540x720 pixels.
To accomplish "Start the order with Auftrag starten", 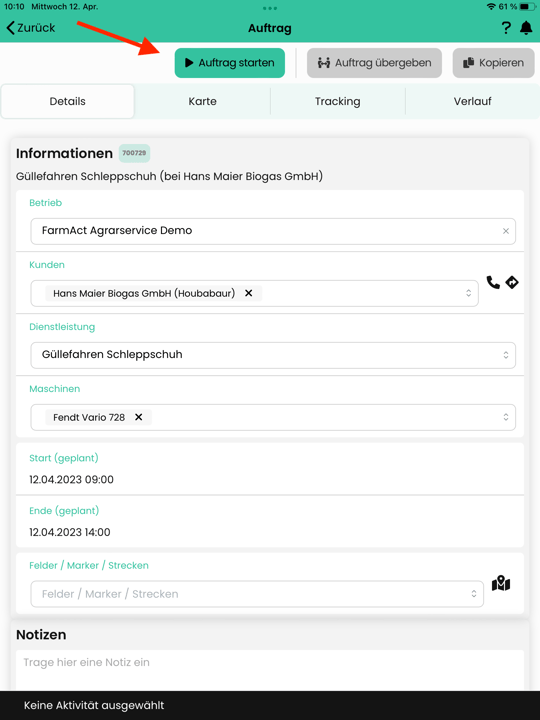I will click(x=230, y=63).
